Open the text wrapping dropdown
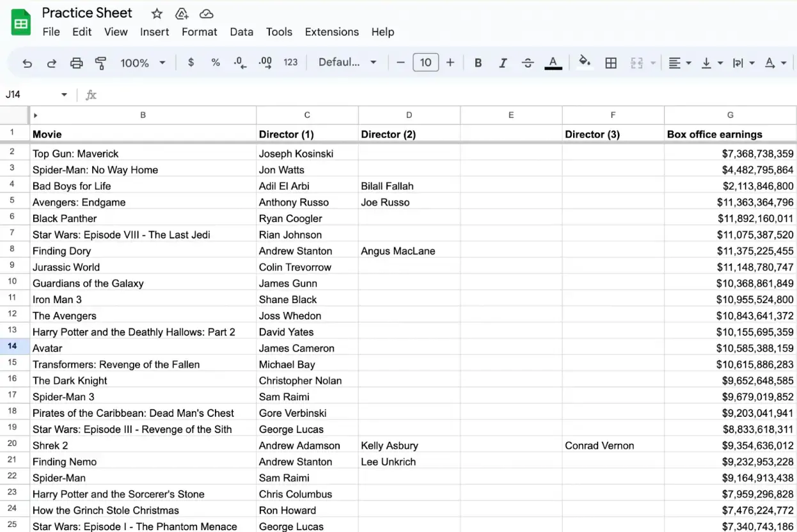 [x=743, y=63]
